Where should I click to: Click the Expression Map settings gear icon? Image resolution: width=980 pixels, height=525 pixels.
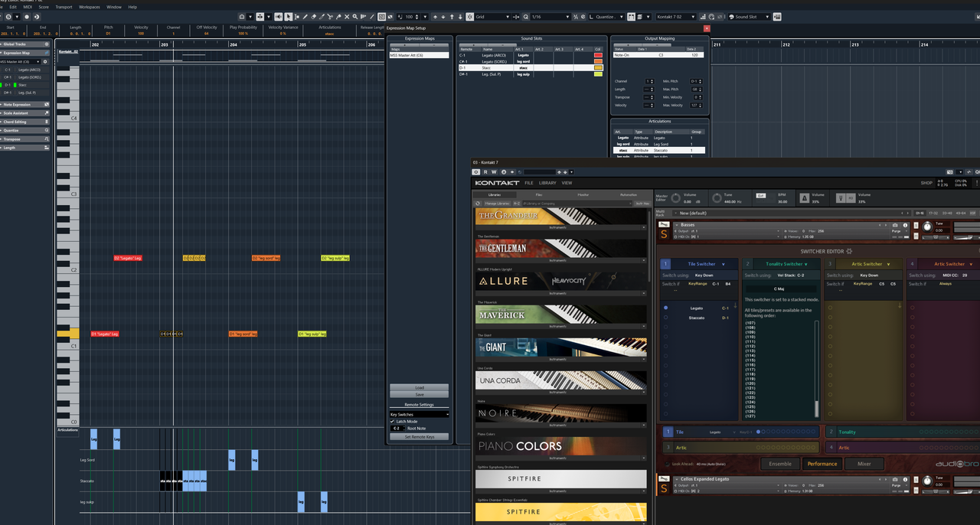45,62
